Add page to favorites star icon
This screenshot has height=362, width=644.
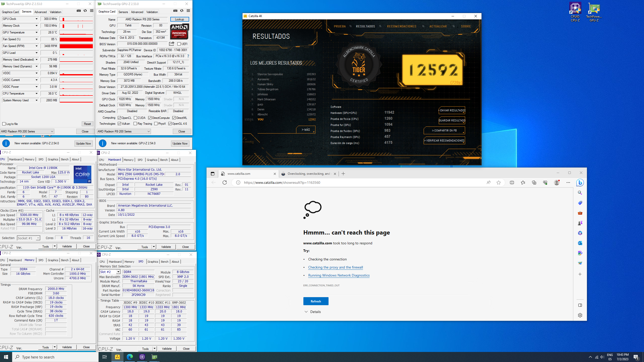coord(499,183)
